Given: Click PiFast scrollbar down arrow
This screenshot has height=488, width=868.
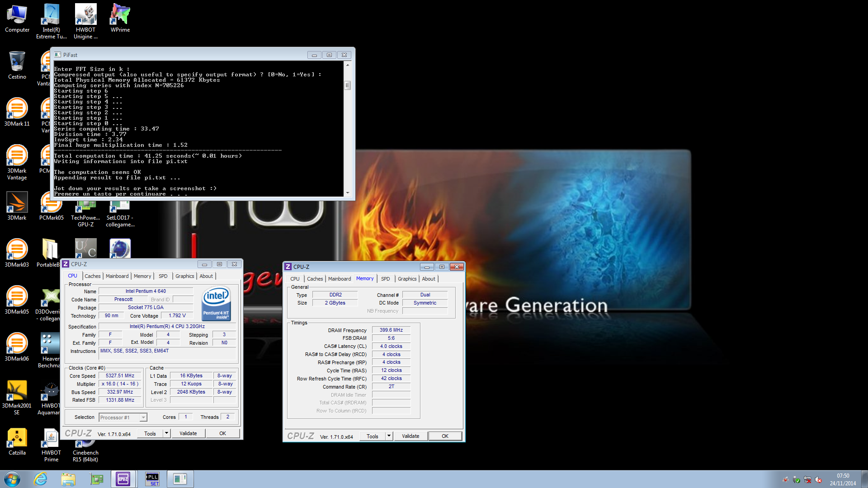Looking at the screenshot, I should [x=347, y=192].
